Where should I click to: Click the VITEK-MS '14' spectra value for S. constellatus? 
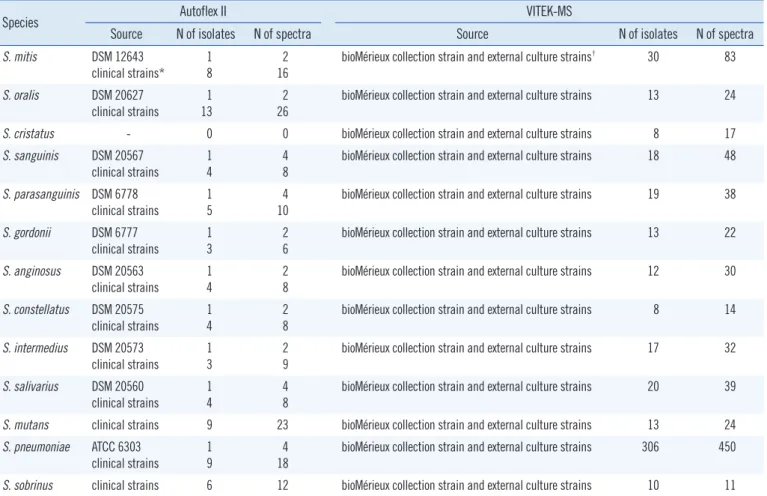(730, 310)
